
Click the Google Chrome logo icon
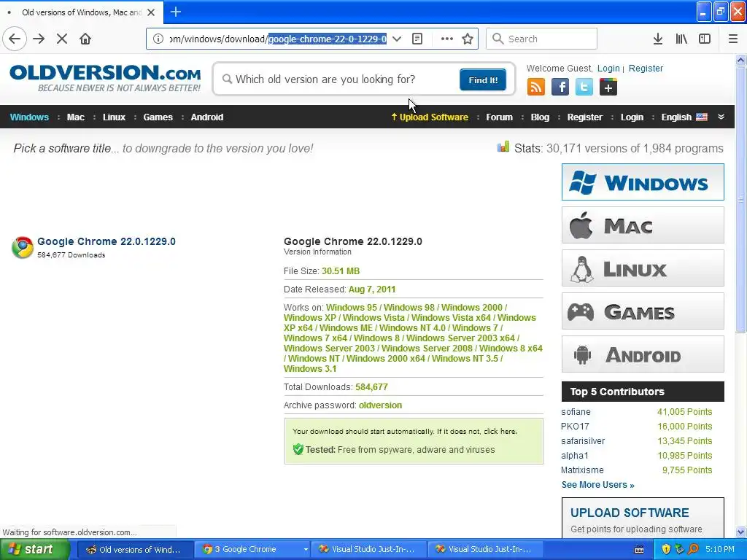point(23,247)
